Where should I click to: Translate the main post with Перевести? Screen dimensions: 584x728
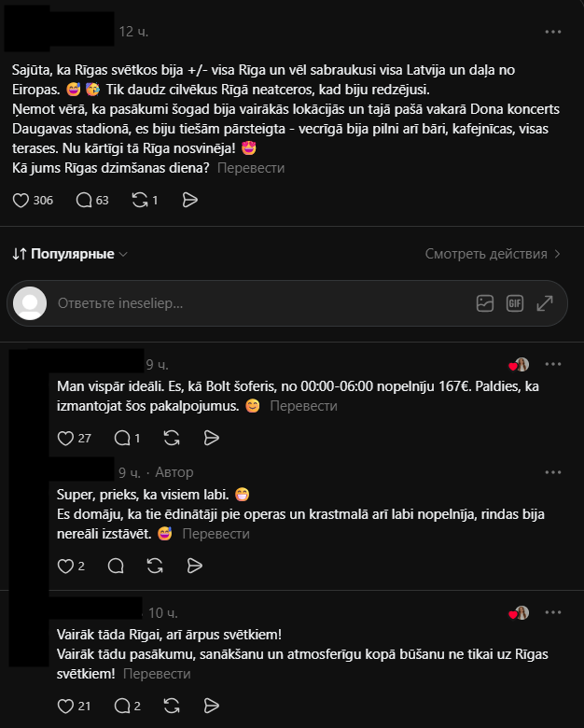click(251, 168)
